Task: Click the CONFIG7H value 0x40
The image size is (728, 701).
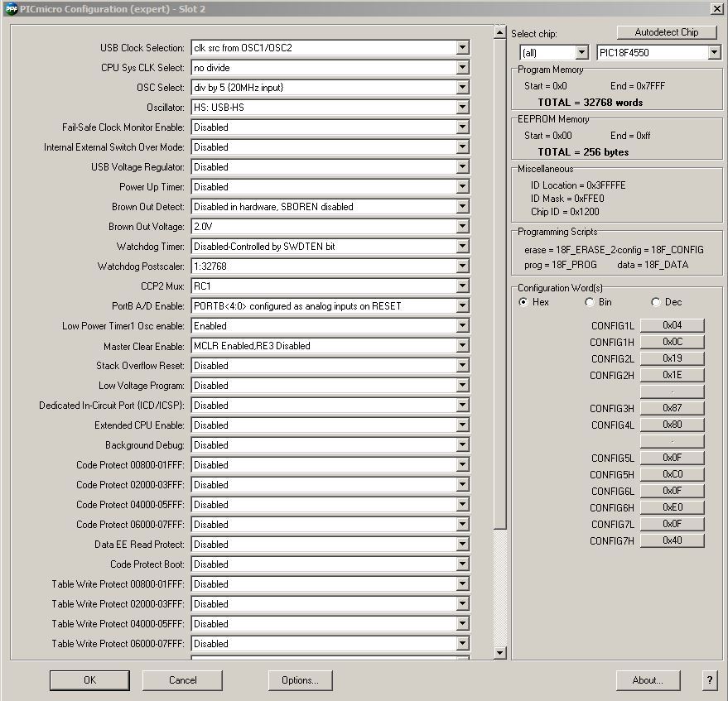Action: click(672, 540)
